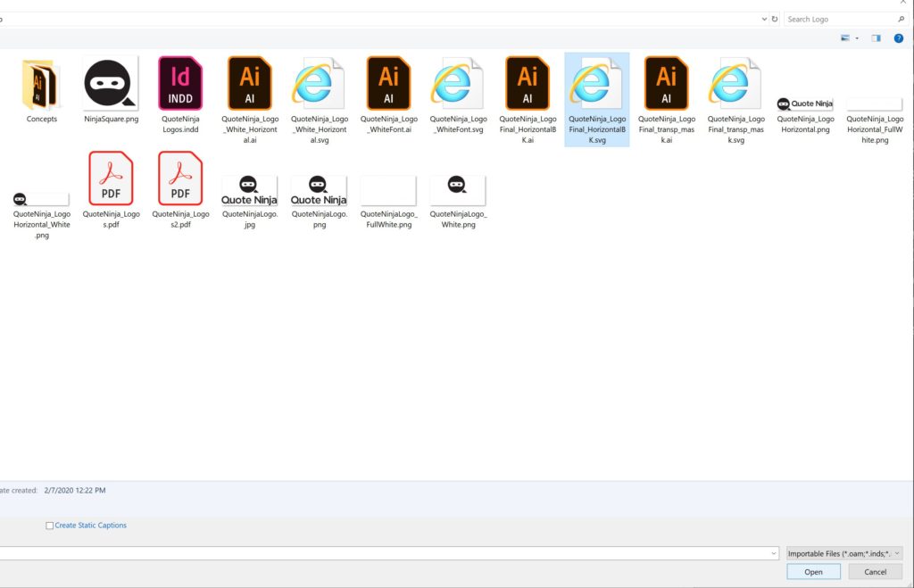Image resolution: width=914 pixels, height=588 pixels.
Task: Select QuoteNinja_Logo_White_Horizontal.svg file
Action: 319,100
